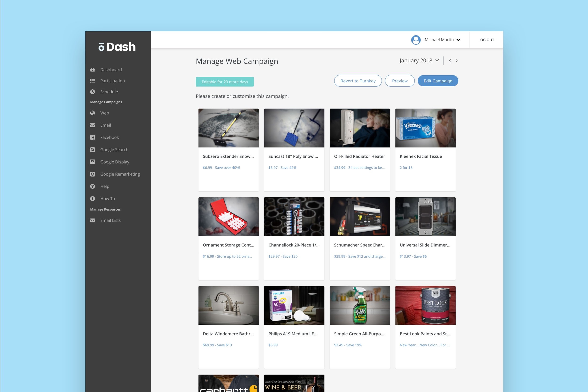588x392 pixels.
Task: Click "$16.99 - Store up to 52" text
Action: point(227,256)
